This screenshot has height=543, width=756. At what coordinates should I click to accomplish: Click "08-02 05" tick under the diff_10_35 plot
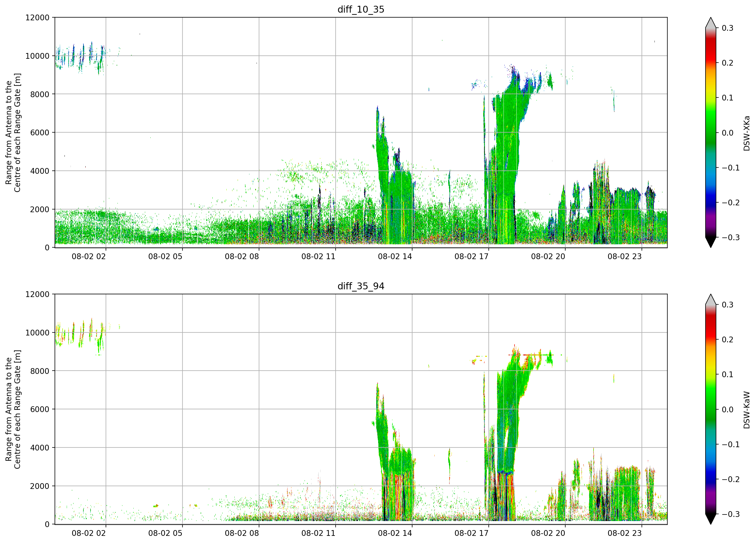pos(165,256)
